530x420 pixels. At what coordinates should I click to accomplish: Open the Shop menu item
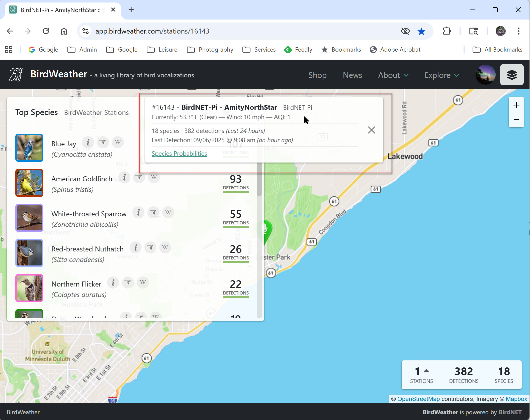pyautogui.click(x=317, y=75)
